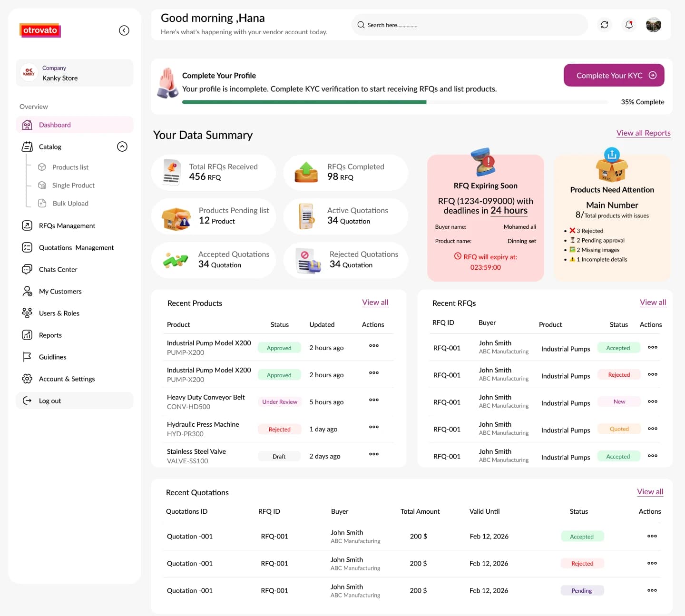Click the Complete Your KYC button
This screenshot has height=616, width=685.
pyautogui.click(x=614, y=75)
